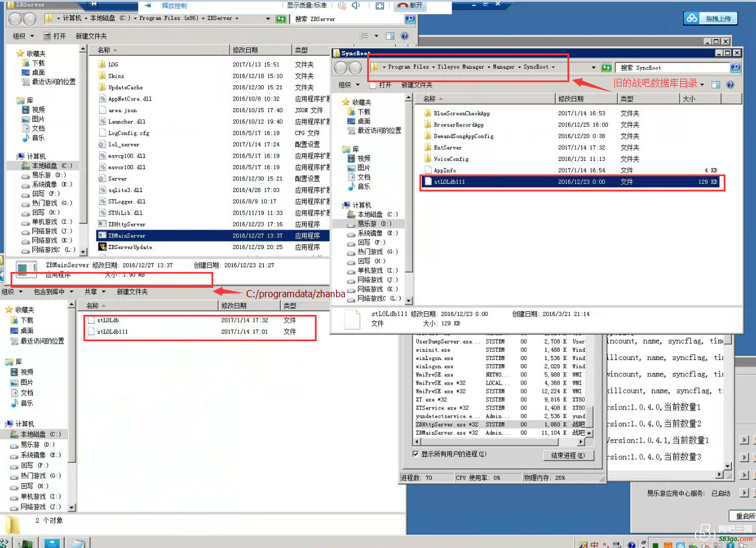Open view options dropdown in ZBServer toolbar
756x548 pixels.
coord(377,36)
